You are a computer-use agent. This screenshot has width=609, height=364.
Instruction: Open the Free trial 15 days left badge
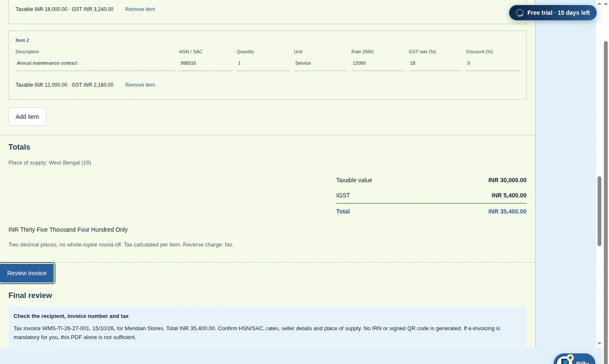pos(553,13)
